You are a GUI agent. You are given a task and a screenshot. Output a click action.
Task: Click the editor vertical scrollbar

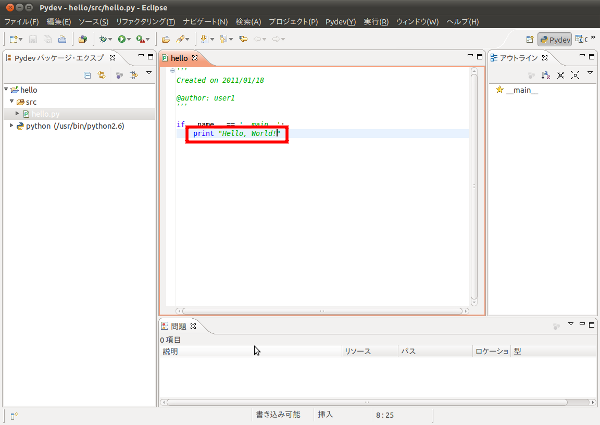coord(474,186)
